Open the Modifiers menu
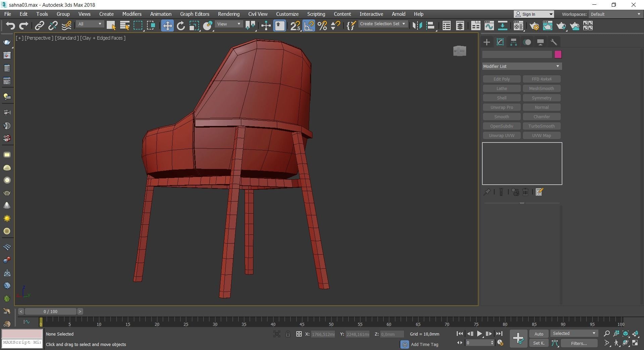644x350 pixels. pos(132,14)
